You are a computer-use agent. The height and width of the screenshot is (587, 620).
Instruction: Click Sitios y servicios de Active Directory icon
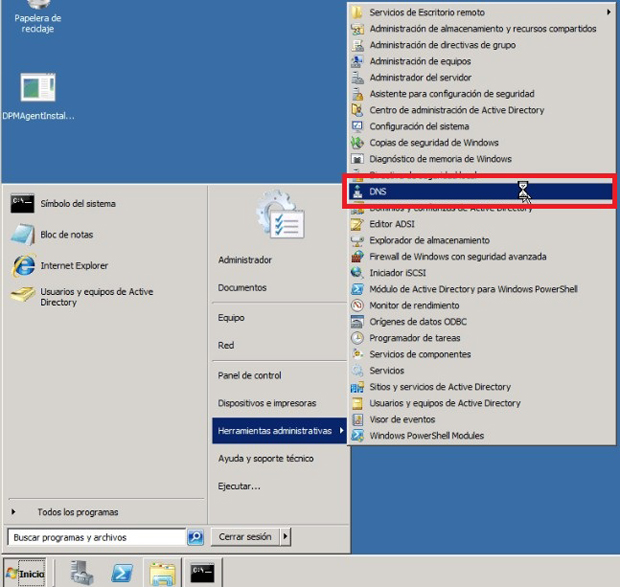(357, 387)
